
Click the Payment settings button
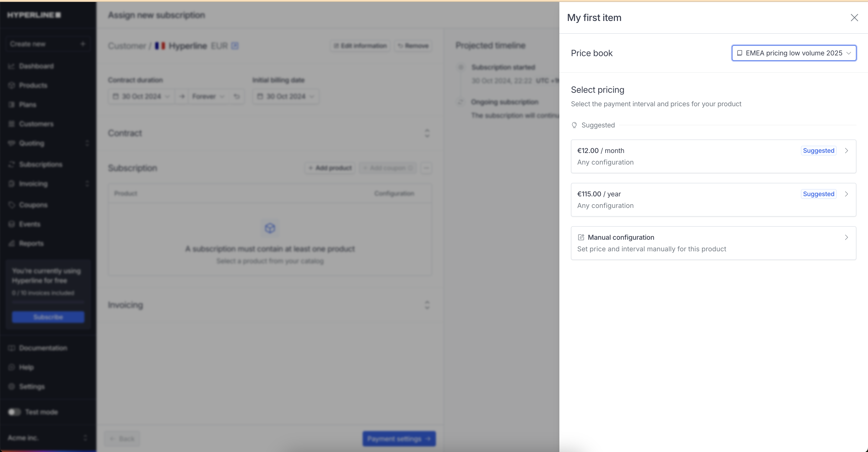tap(399, 439)
